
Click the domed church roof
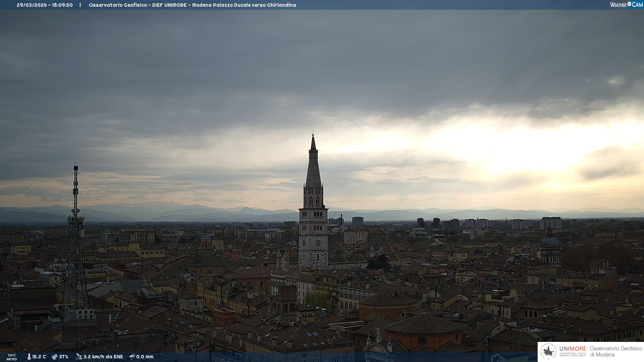pyautogui.click(x=550, y=242)
